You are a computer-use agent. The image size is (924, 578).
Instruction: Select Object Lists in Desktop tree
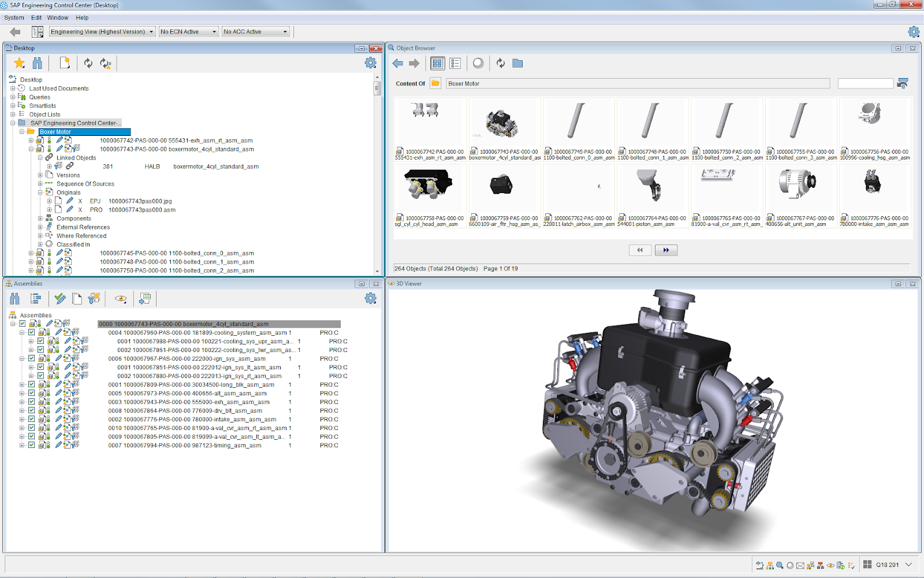44,114
